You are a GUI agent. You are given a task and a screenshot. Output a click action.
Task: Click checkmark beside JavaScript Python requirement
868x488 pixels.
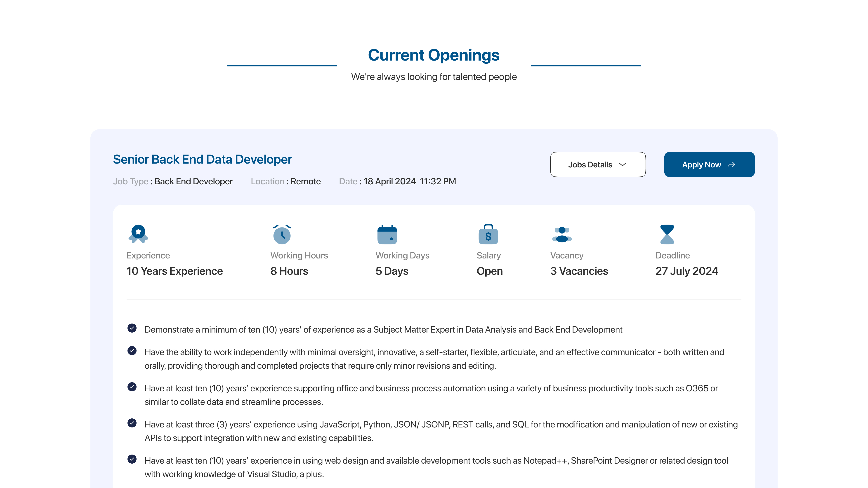(x=132, y=423)
